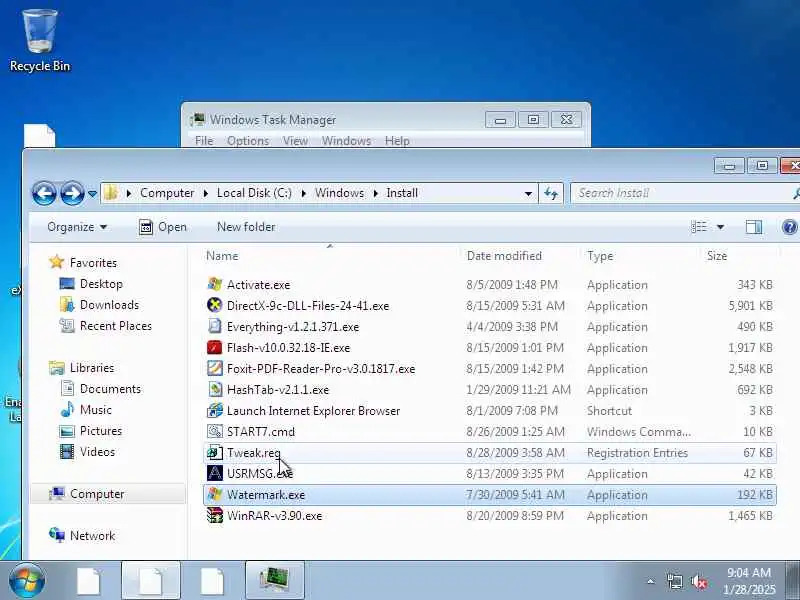The height and width of the screenshot is (600, 800).
Task: Click the Computer breadcrumb in address bar
Action: pyautogui.click(x=167, y=193)
